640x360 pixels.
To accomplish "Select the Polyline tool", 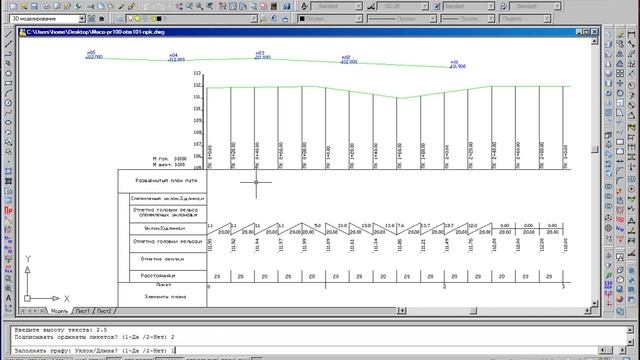I will point(8,54).
